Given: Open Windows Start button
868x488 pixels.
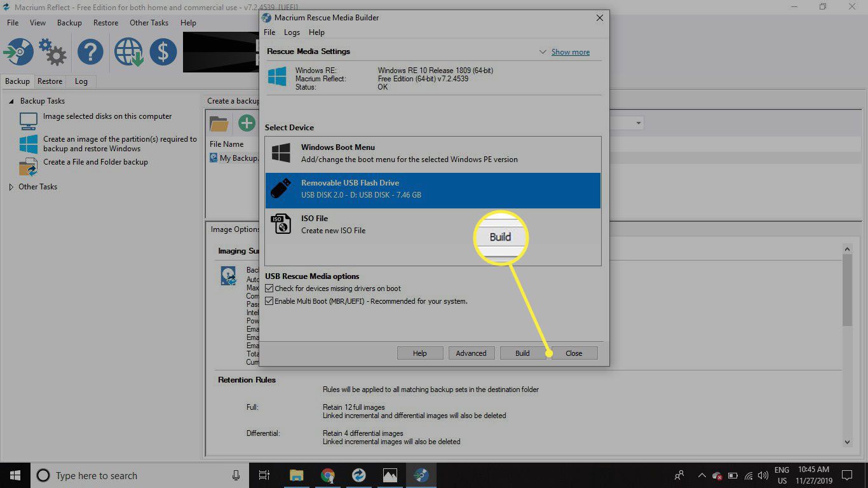Looking at the screenshot, I should click(x=15, y=475).
